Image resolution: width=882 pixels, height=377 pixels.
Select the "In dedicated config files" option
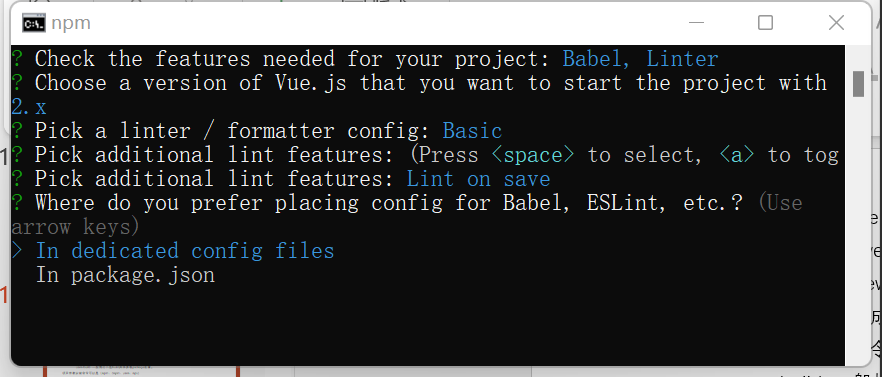point(185,251)
